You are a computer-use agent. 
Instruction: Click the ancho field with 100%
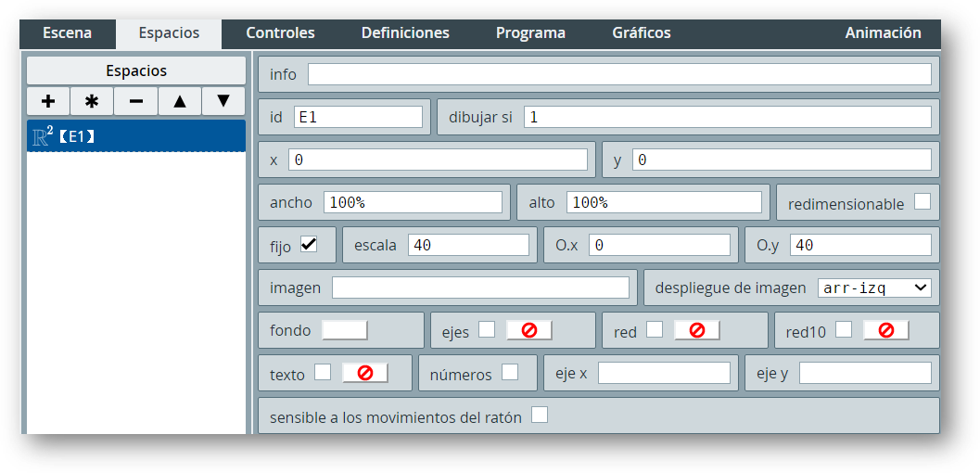pyautogui.click(x=414, y=202)
